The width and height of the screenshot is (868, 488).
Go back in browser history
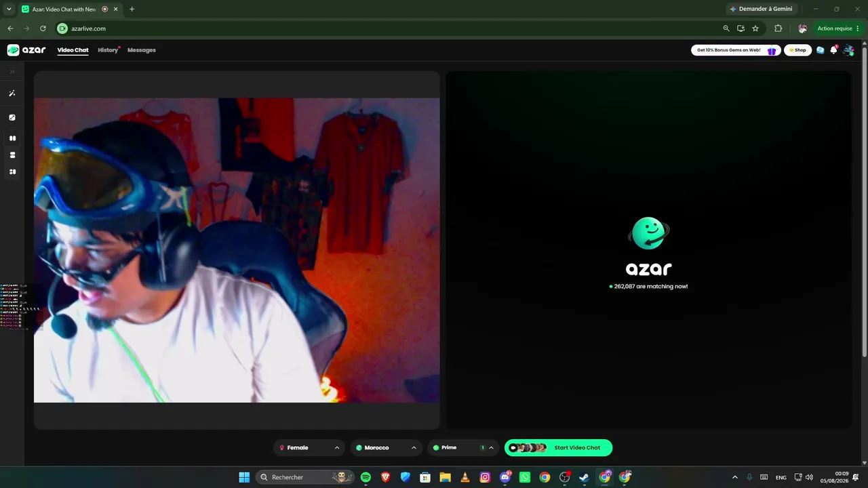coord(10,28)
